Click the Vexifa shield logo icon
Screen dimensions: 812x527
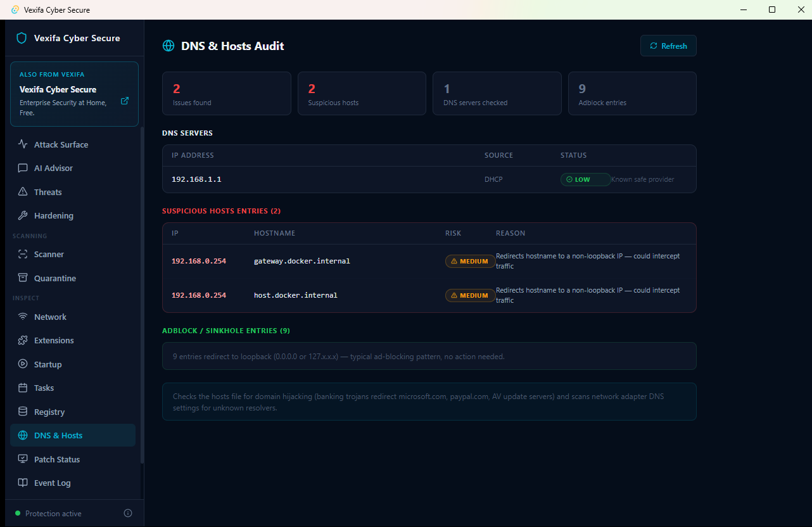pos(22,38)
